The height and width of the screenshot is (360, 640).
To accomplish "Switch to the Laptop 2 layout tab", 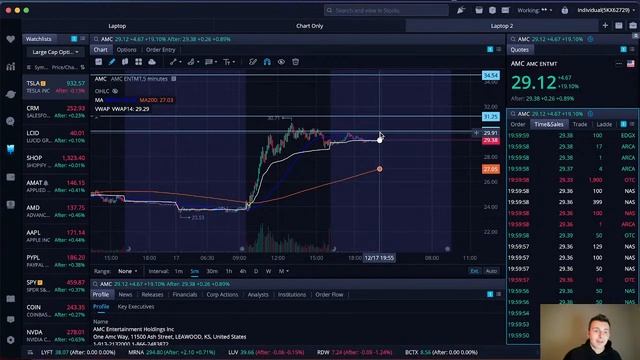I will pos(502,26).
